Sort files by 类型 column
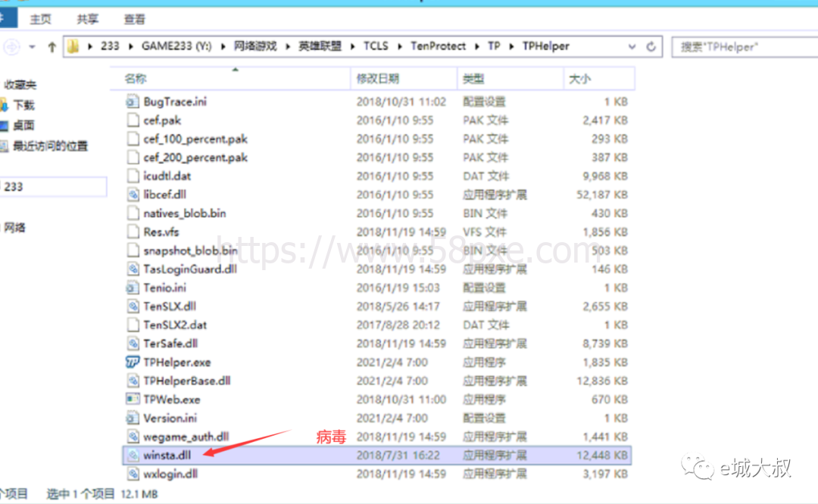Viewport: 818px width, 504px height. 510,79
